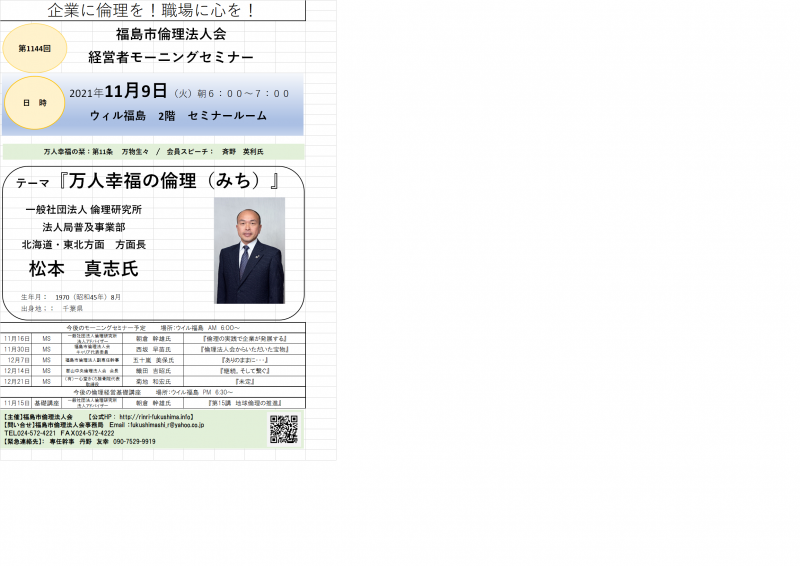Click the speaker's portrait photo
Image resolution: width=800 pixels, height=566 pixels.
pos(249,250)
